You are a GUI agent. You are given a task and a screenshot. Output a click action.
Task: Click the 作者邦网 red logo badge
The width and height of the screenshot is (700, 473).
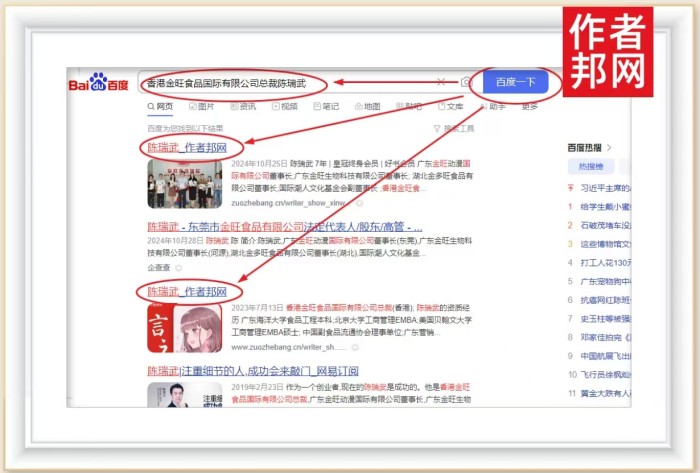pos(606,52)
